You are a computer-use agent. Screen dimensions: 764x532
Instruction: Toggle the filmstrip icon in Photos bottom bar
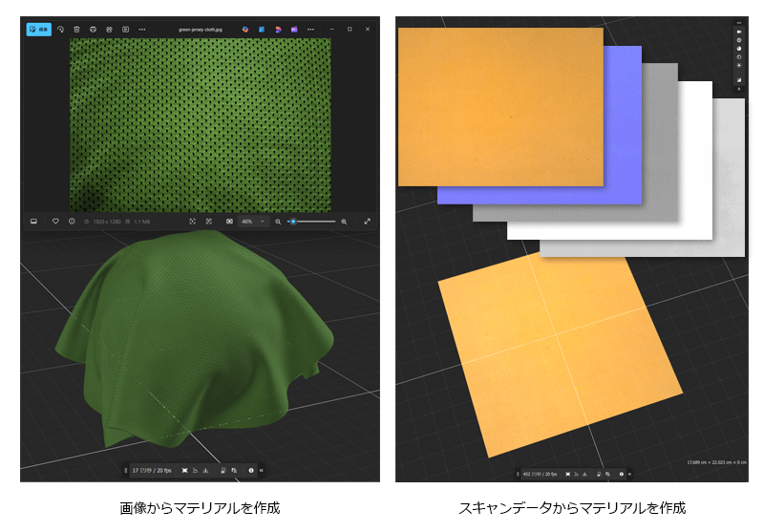(x=33, y=222)
